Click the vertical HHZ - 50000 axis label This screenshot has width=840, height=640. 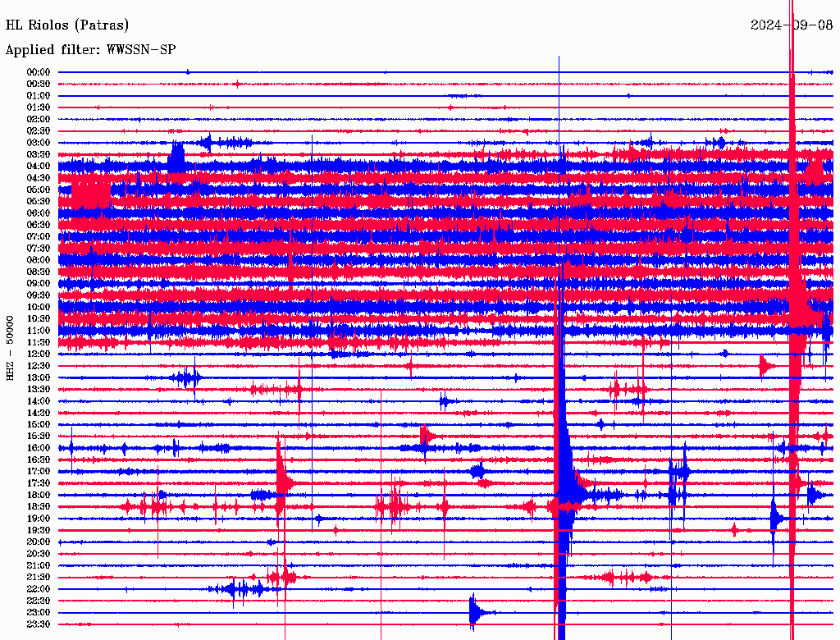[x=10, y=349]
